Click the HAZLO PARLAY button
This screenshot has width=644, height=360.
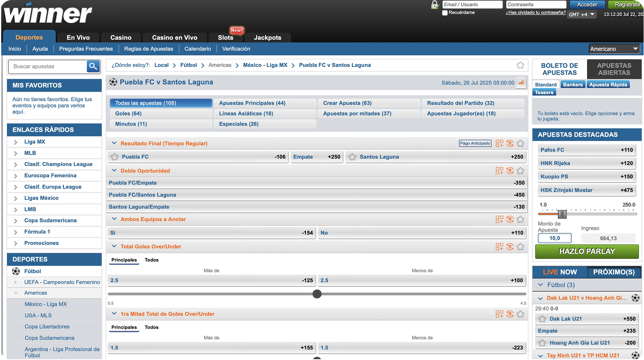(587, 252)
